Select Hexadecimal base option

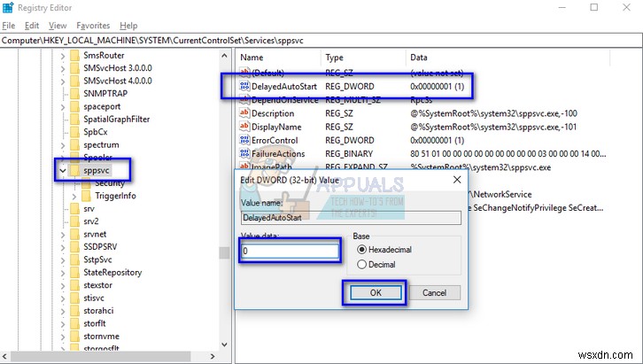[361, 249]
